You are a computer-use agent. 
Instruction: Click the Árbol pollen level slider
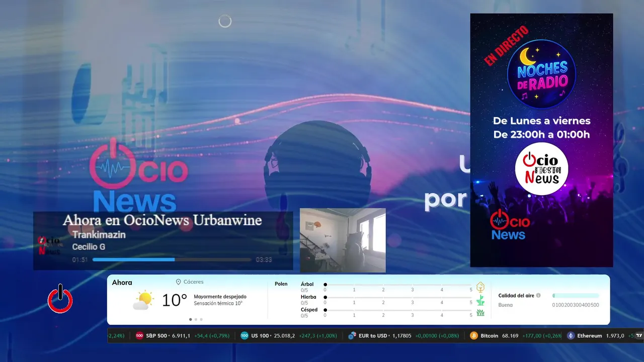[398, 285]
